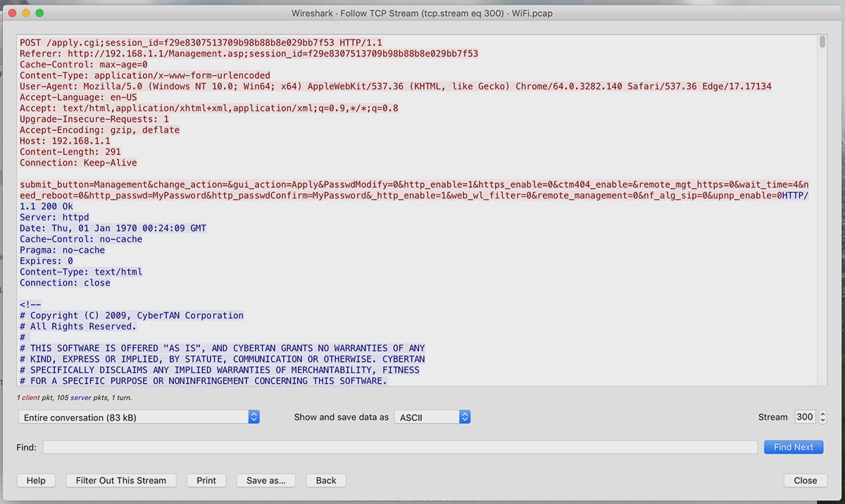Click the Host: 192.168.1.1 line

coord(65,141)
